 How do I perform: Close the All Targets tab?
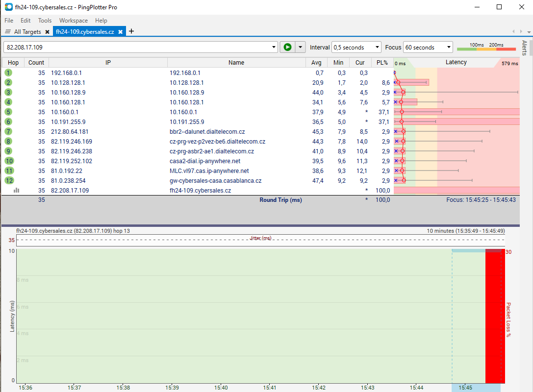tap(47, 32)
